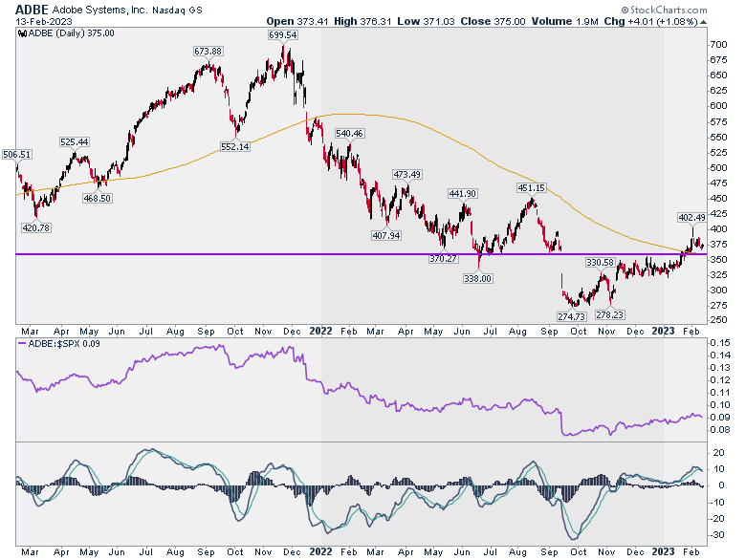
Task: Click the 2022 label on price axis
Action: [320, 331]
